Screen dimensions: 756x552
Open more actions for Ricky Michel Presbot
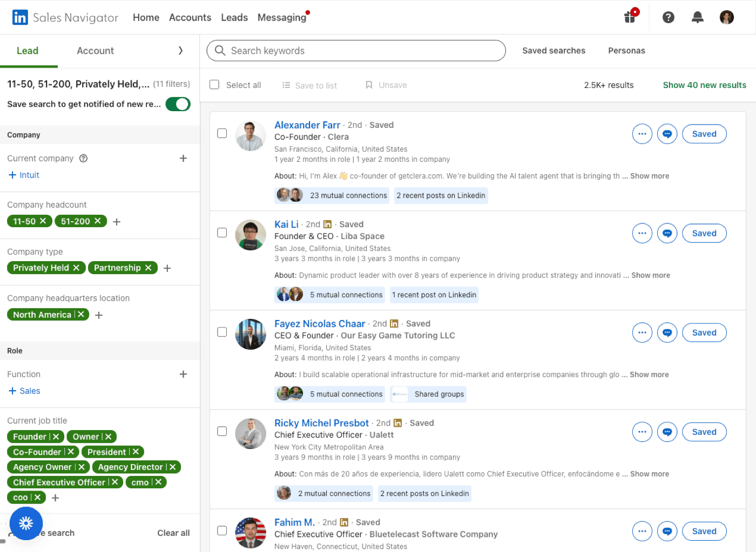pos(642,432)
